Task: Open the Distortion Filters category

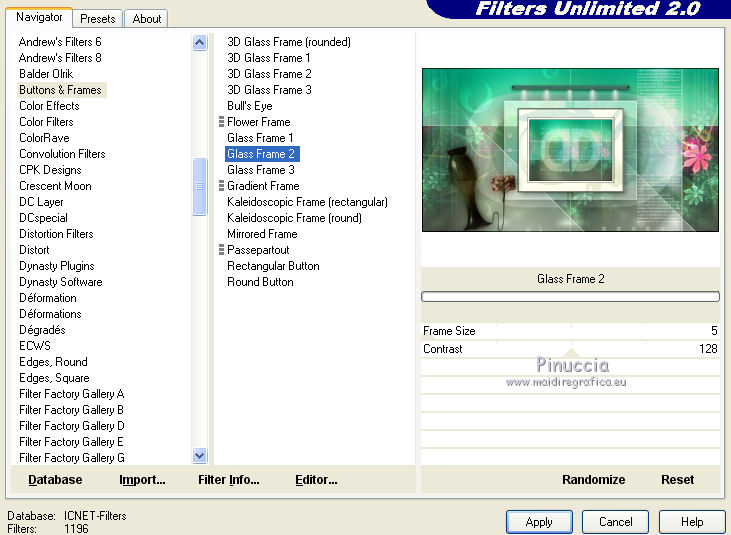Action: pyautogui.click(x=56, y=234)
